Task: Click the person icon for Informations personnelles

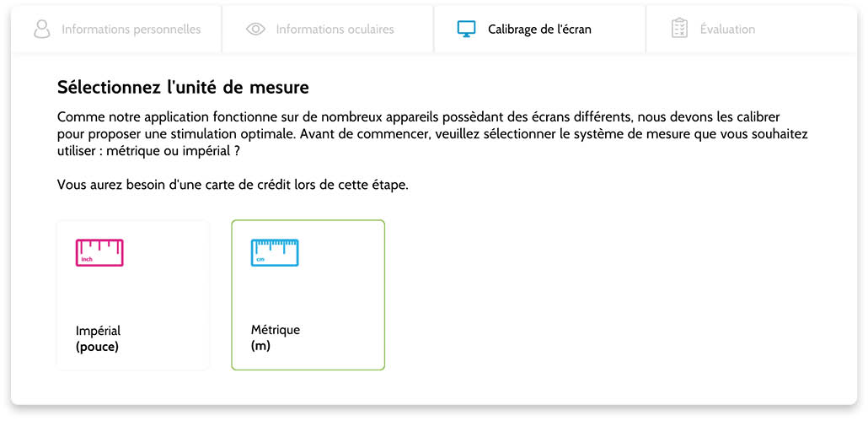Action: click(x=42, y=29)
